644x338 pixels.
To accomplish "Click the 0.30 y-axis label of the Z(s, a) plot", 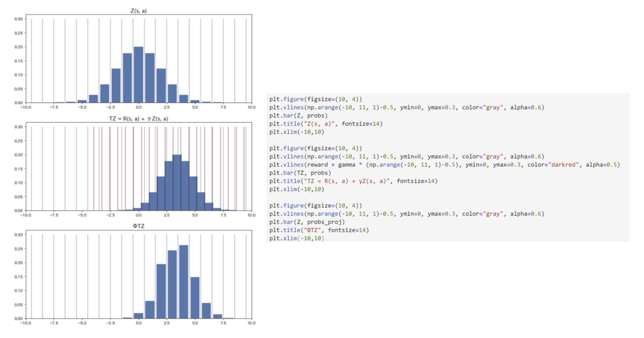I will tap(18, 19).
